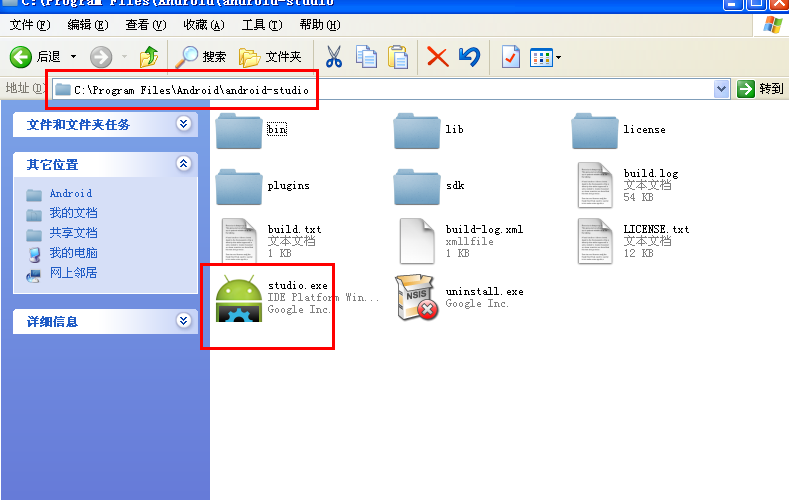The image size is (789, 500).
Task: Click the build-log.xml file name text
Action: [x=484, y=229]
